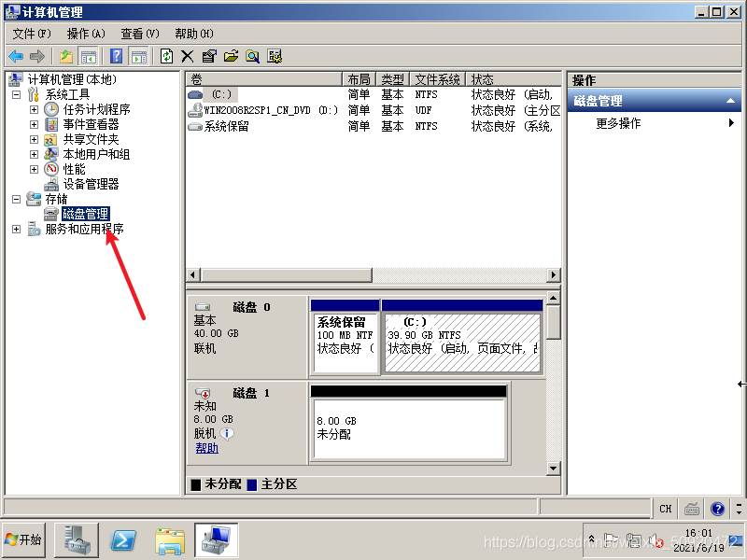This screenshot has width=747, height=560.
Task: Click the volume icon in system tray
Action: pos(657,541)
